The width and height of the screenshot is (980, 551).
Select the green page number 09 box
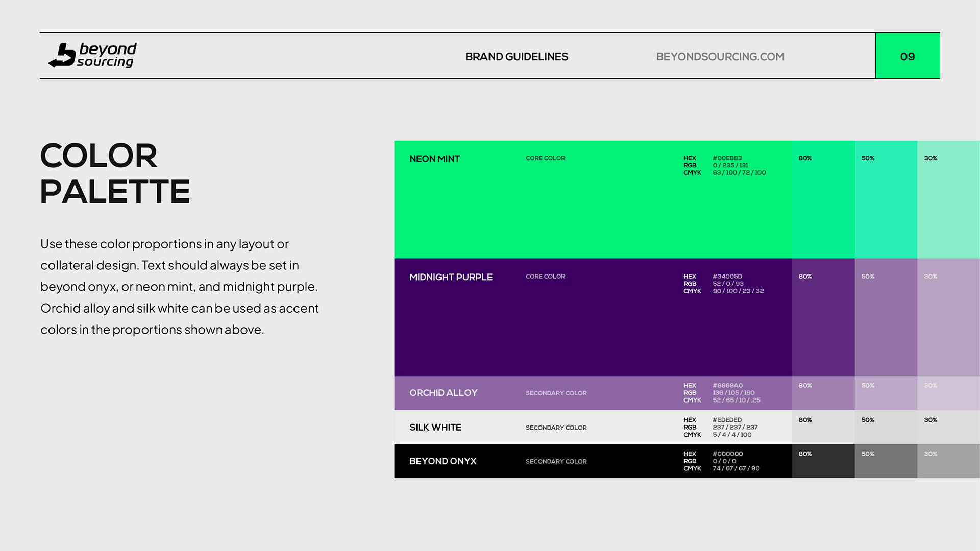(907, 56)
